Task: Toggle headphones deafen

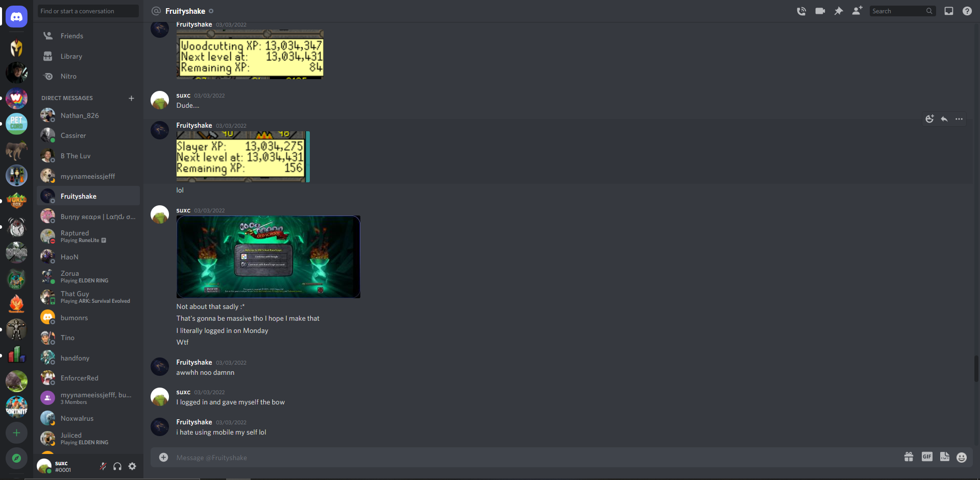Action: point(117,466)
